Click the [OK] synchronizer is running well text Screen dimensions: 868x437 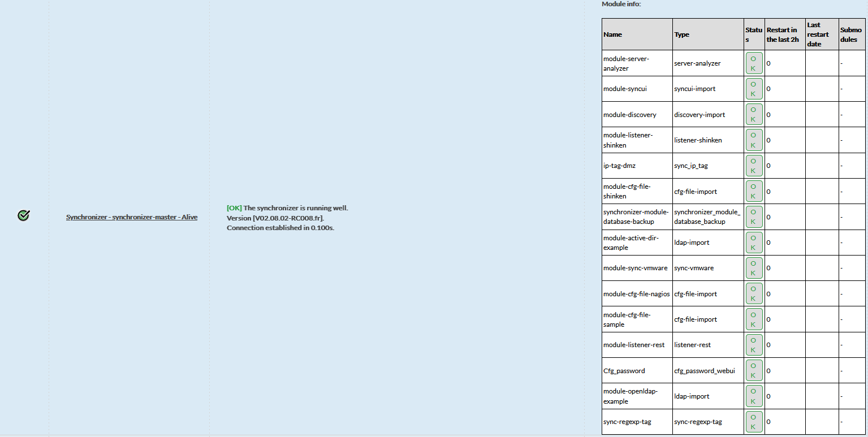pos(288,208)
